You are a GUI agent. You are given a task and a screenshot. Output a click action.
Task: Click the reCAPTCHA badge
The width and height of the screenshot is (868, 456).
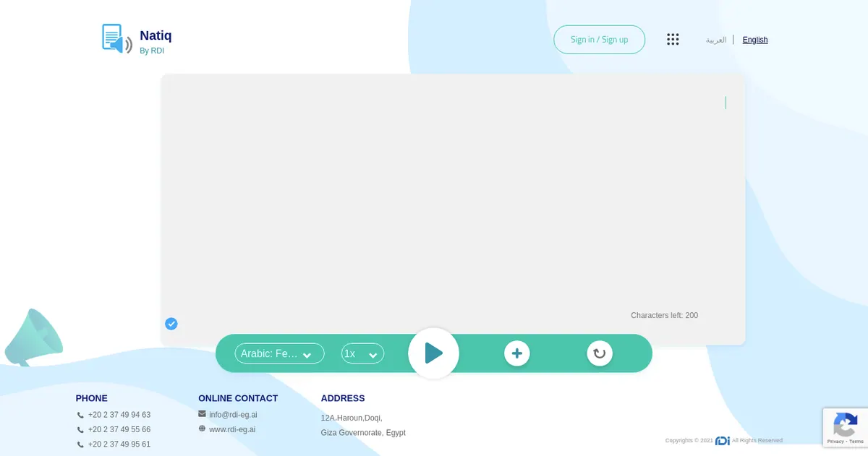[846, 427]
